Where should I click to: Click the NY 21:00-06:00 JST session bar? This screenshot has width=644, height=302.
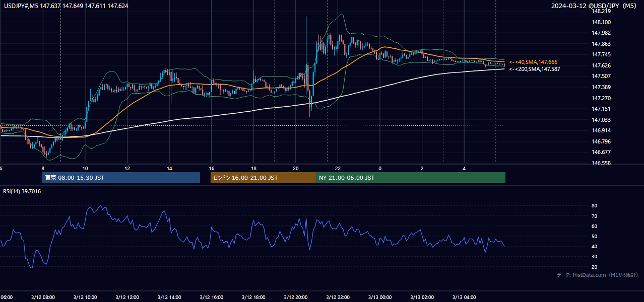[411, 178]
